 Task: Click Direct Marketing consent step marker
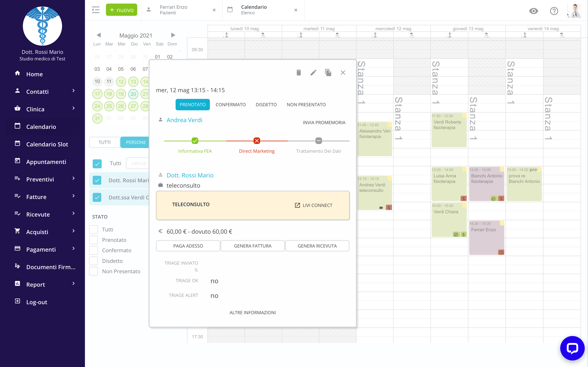pos(257,140)
